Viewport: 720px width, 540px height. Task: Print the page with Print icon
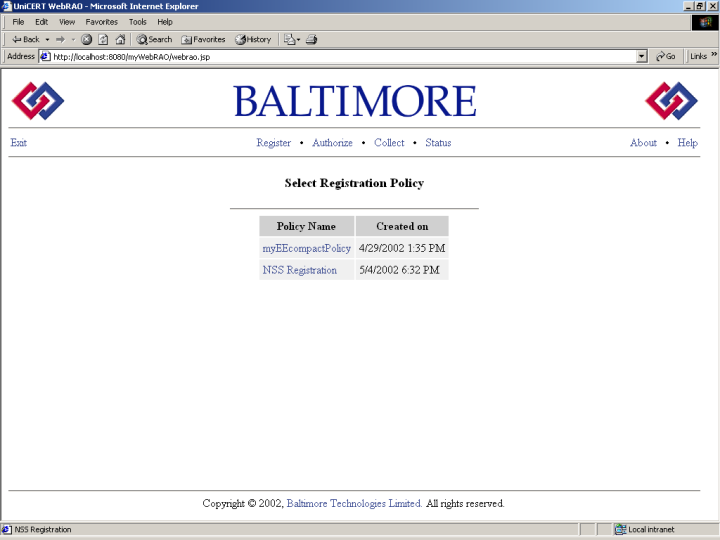click(311, 39)
